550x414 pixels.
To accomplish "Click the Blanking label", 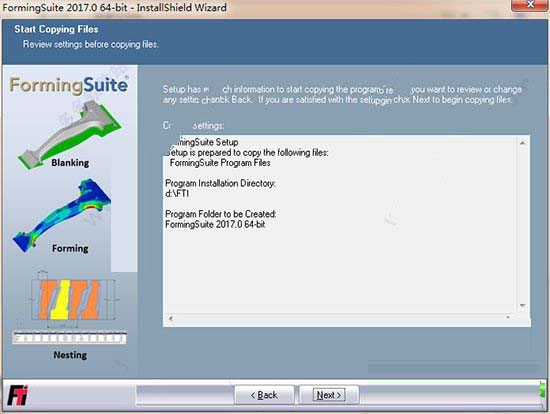I will [x=70, y=163].
